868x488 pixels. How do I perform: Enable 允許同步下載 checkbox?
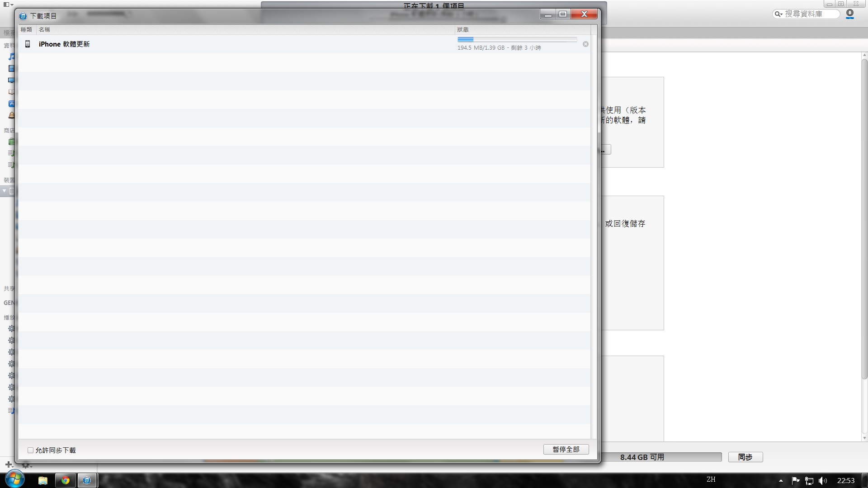tap(30, 450)
